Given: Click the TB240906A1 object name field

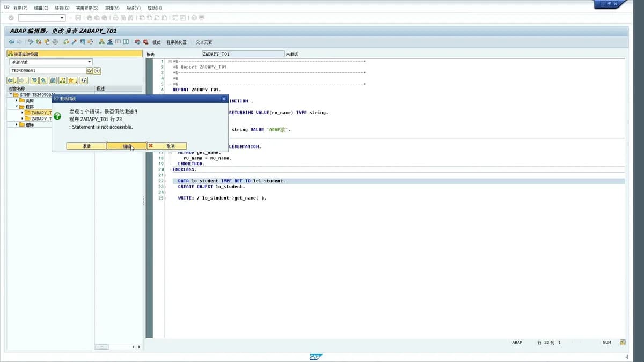Looking at the screenshot, I should (48, 71).
